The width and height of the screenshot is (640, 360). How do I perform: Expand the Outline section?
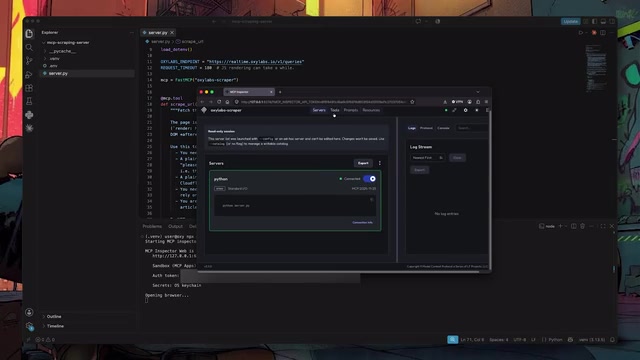(x=53, y=316)
